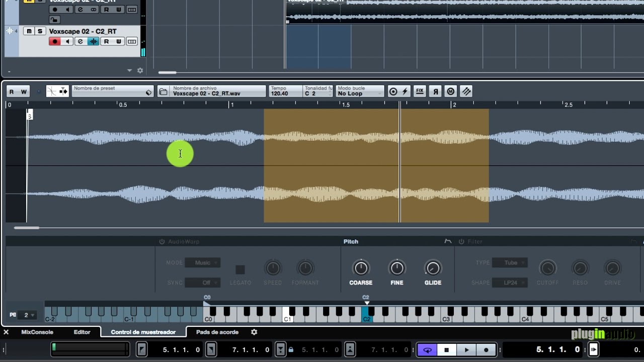
Task: Adjust the FINE pitch knob
Action: click(x=397, y=268)
